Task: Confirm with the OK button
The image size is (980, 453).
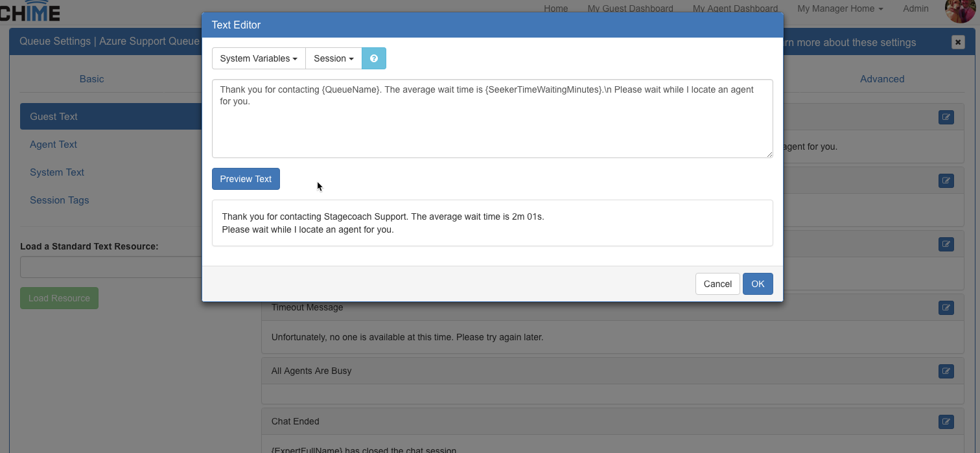Action: point(758,284)
